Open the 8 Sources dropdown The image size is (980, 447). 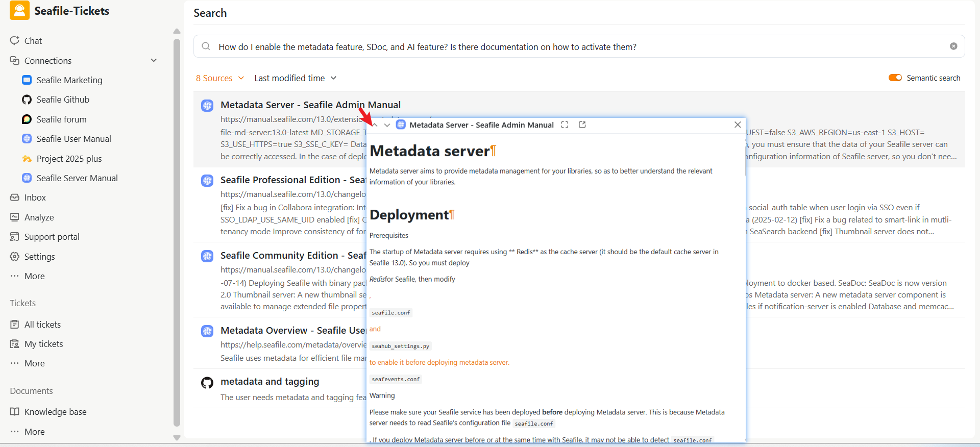[220, 78]
